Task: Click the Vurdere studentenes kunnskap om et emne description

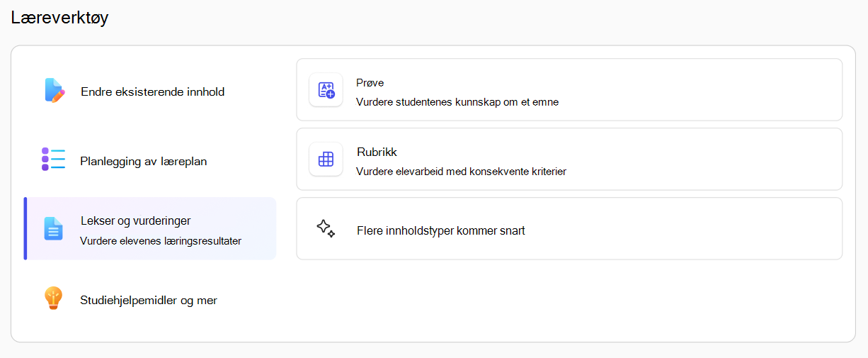Action: click(x=457, y=102)
